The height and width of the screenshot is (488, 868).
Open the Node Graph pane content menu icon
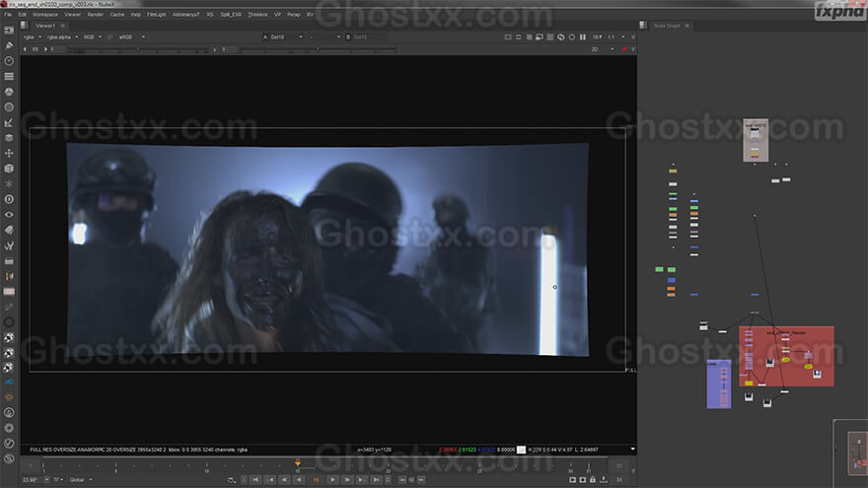tap(643, 25)
